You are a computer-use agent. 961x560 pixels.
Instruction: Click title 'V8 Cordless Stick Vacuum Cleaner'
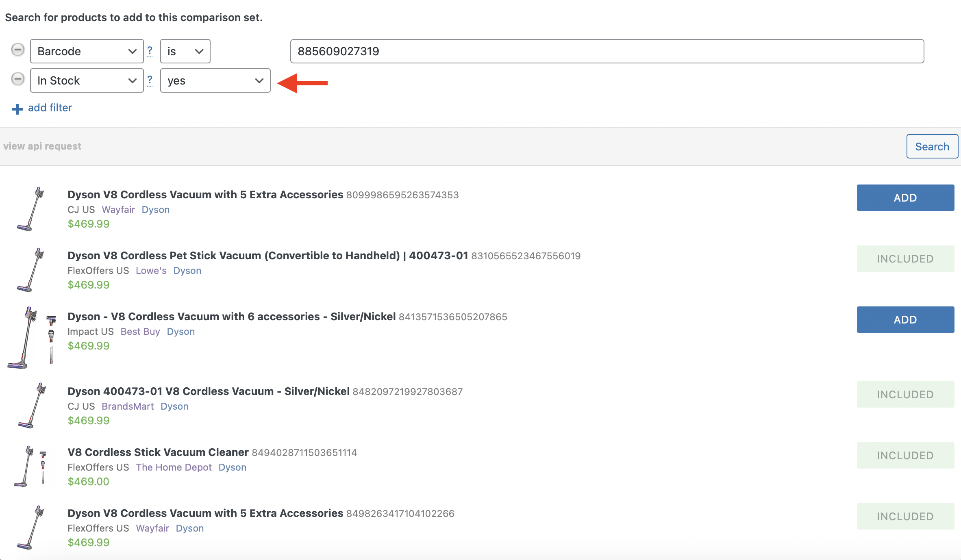pyautogui.click(x=158, y=452)
